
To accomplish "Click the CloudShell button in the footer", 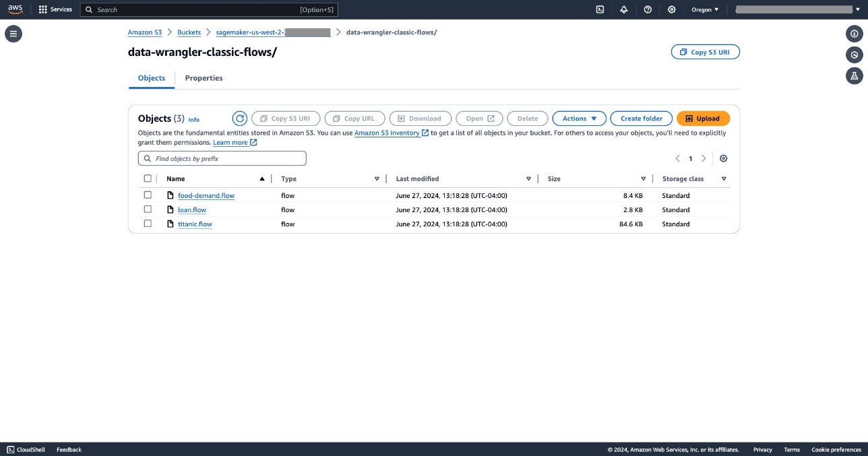I will pos(26,449).
